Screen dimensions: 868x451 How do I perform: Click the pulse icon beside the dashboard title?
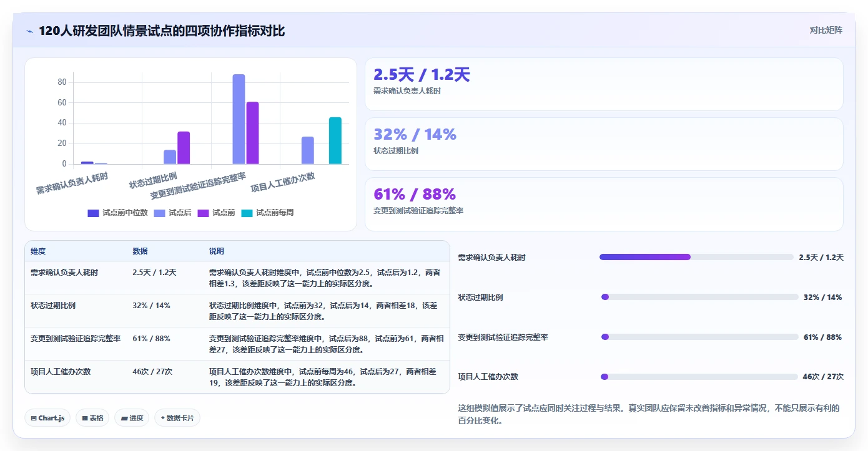pyautogui.click(x=29, y=31)
